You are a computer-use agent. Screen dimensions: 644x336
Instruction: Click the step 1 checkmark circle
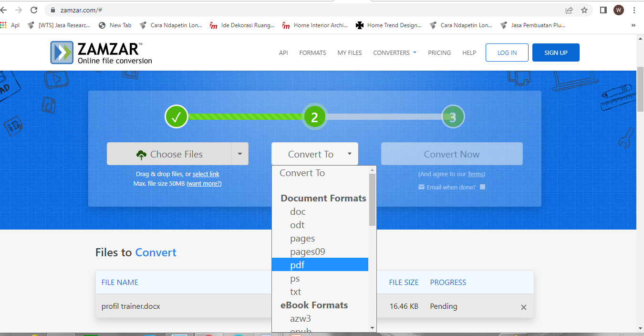coord(177,116)
